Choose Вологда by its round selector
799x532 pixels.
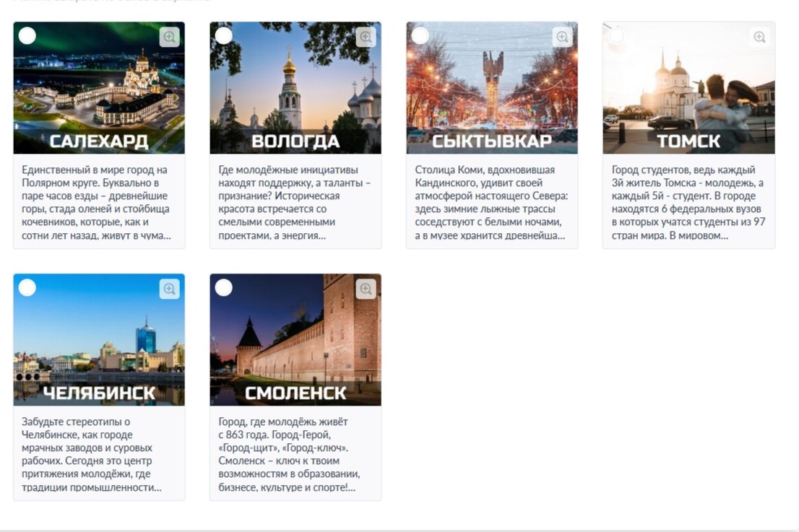(224, 35)
